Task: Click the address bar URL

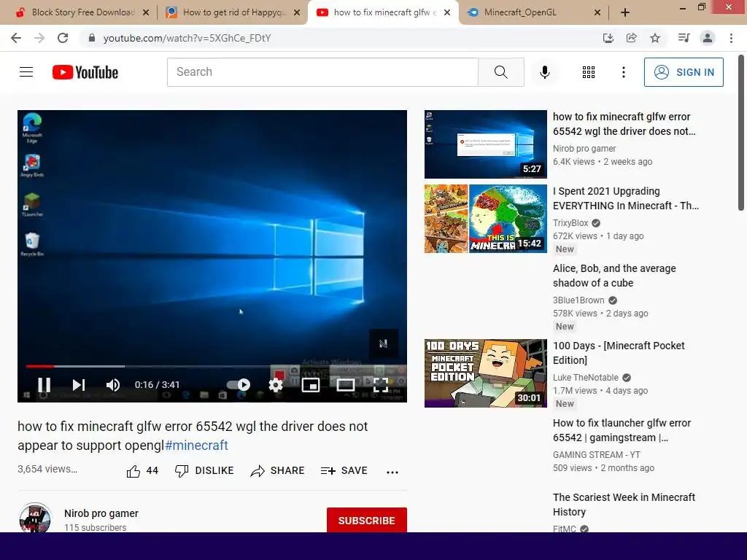Action: click(x=187, y=38)
